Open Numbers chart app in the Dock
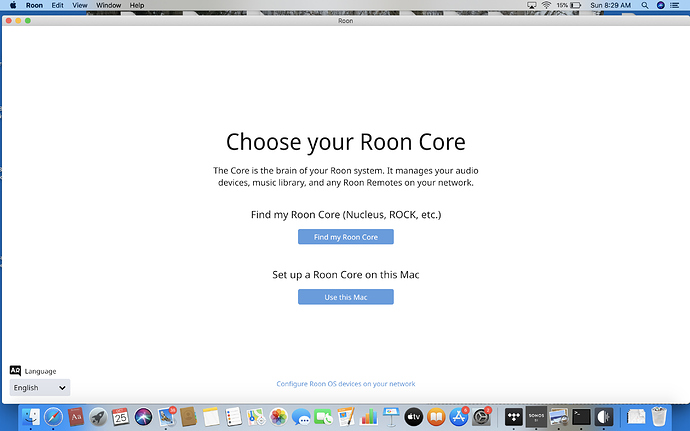Viewport: 690px width, 431px height. (368, 416)
